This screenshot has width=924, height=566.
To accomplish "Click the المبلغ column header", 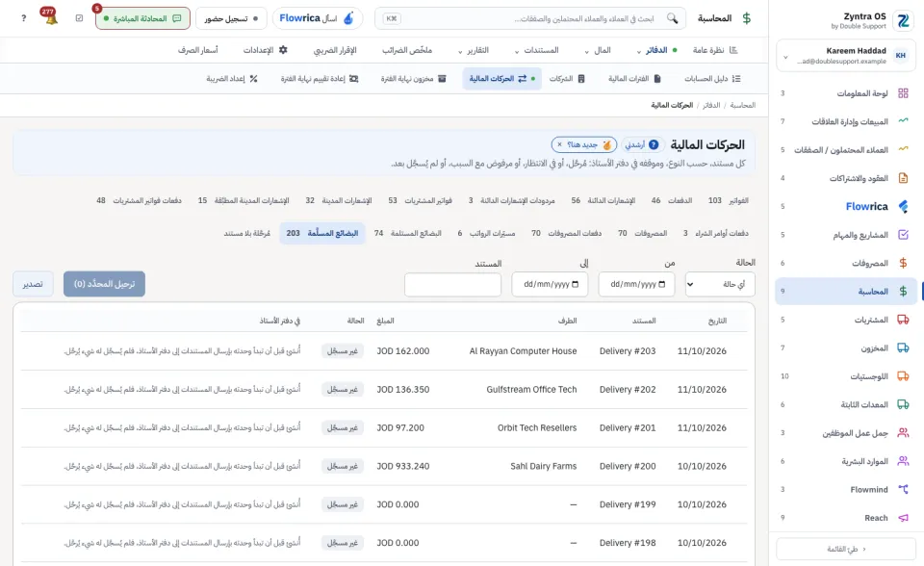I will click(x=385, y=321).
